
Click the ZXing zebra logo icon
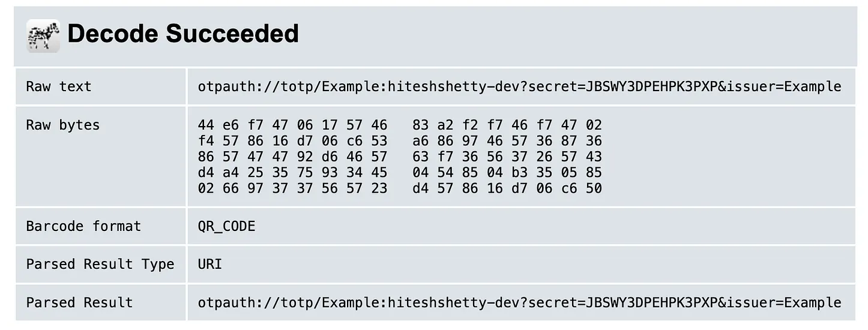43,35
